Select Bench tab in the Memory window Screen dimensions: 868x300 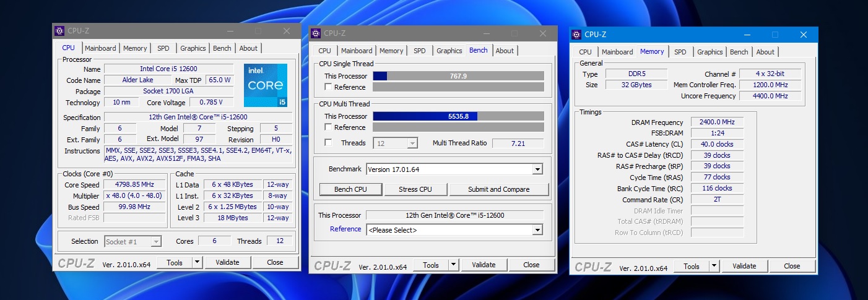coord(739,52)
